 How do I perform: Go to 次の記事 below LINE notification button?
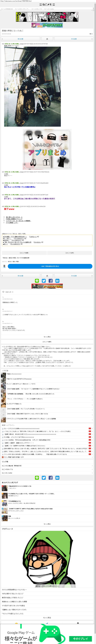tap(74, 276)
